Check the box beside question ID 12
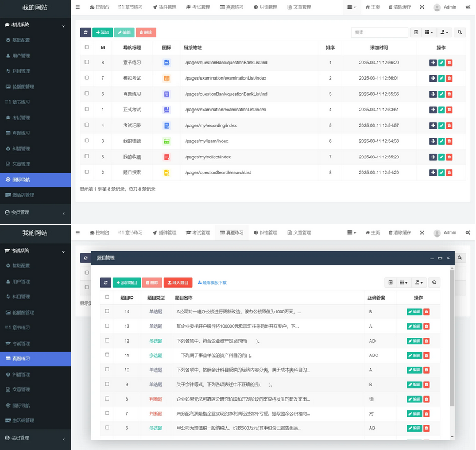 coord(107,340)
